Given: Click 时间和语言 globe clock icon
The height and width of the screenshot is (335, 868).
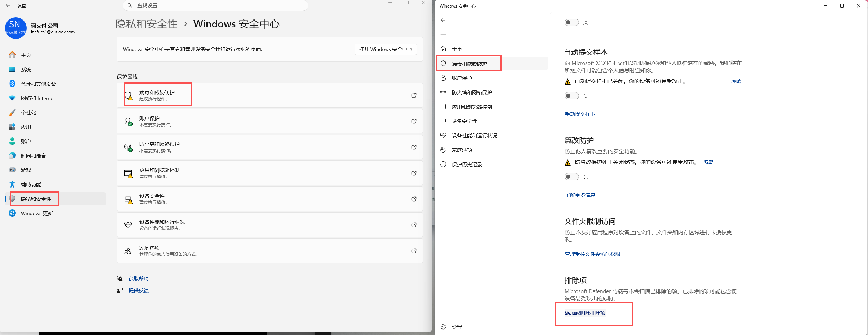Looking at the screenshot, I should pyautogui.click(x=12, y=155).
